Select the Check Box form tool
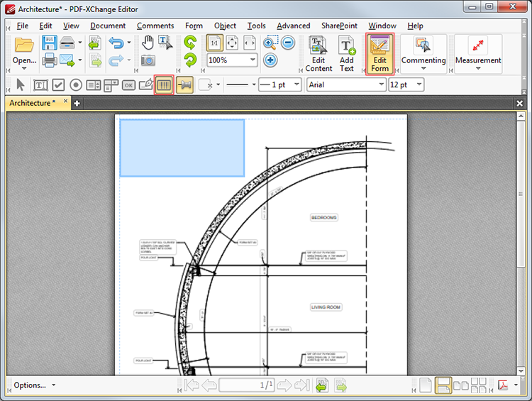Screen dimensions: 532x401 tap(58, 85)
